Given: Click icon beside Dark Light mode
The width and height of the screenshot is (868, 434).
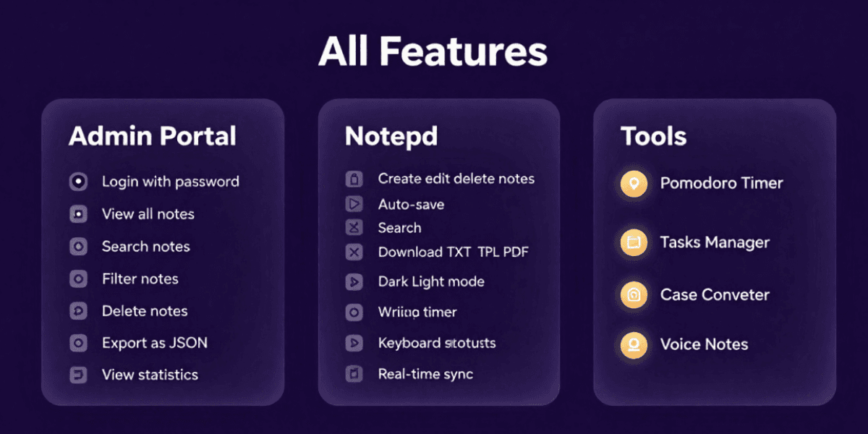Looking at the screenshot, I should (x=354, y=281).
